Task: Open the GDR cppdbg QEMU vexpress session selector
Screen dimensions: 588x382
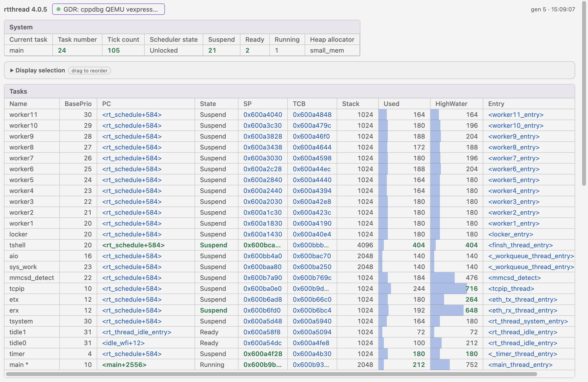Action: point(108,9)
